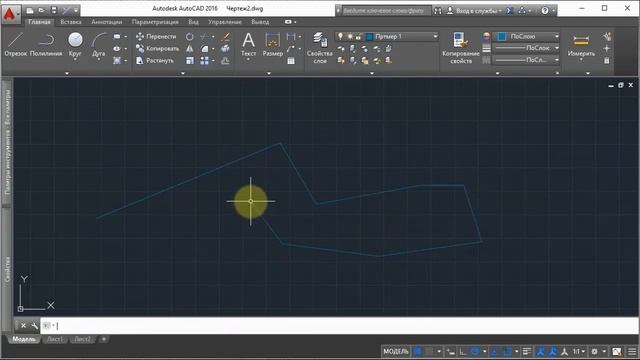This screenshot has height=360, width=640.
Task: Switch to the Лист1 layout tab
Action: (x=55, y=339)
